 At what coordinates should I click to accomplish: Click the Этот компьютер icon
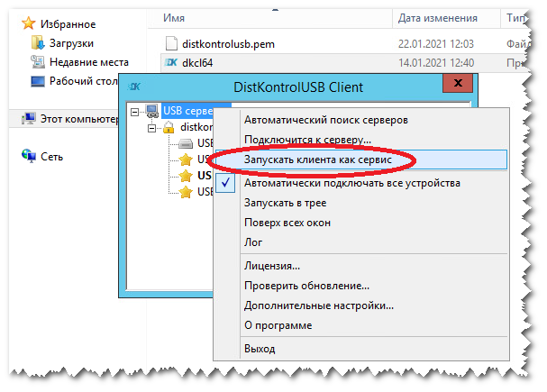coord(29,119)
